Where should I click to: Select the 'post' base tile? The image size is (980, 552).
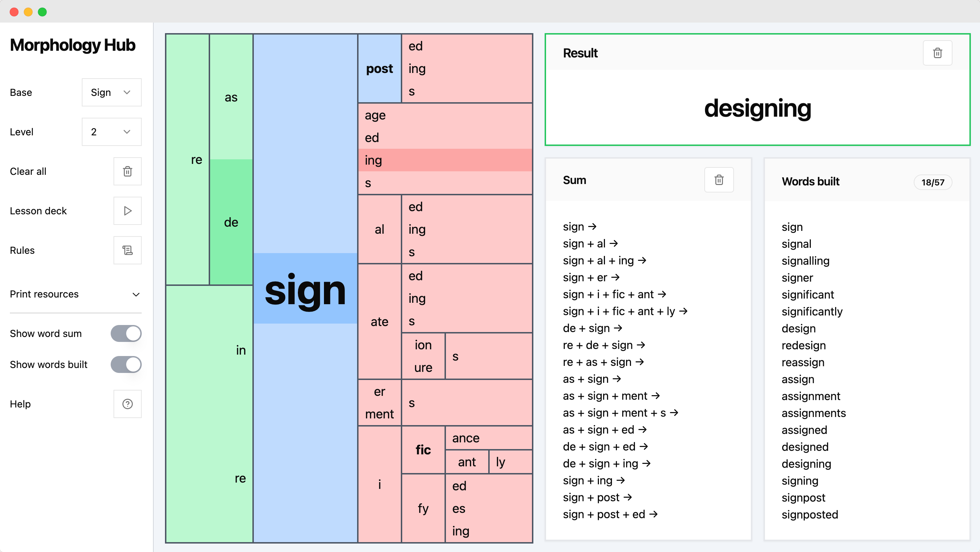tap(379, 69)
